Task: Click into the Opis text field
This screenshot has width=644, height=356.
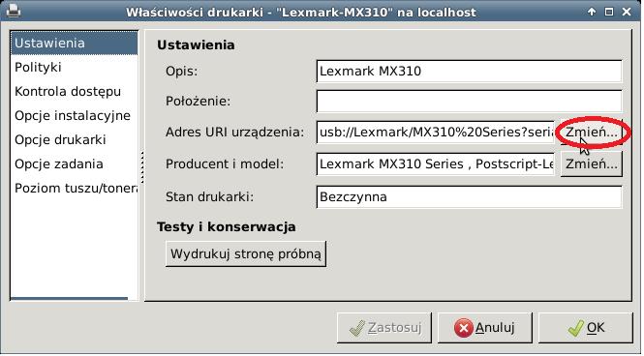Action: pyautogui.click(x=469, y=72)
